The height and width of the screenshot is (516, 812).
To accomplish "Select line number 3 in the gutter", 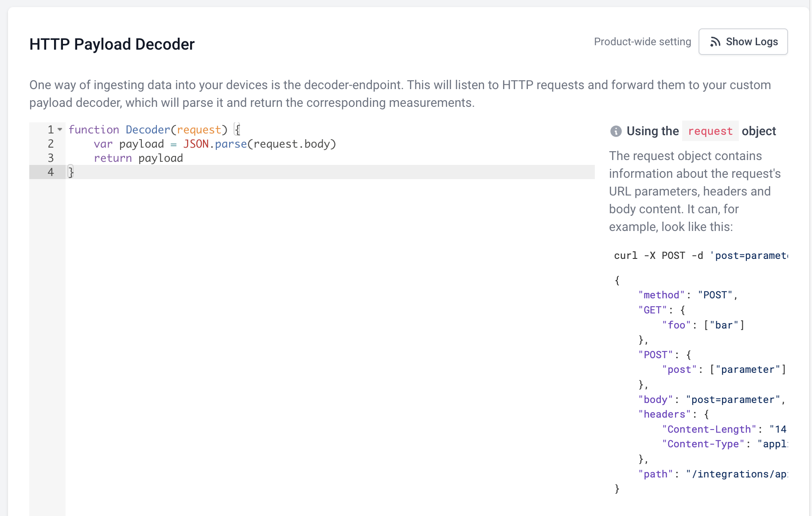I will pos(51,158).
